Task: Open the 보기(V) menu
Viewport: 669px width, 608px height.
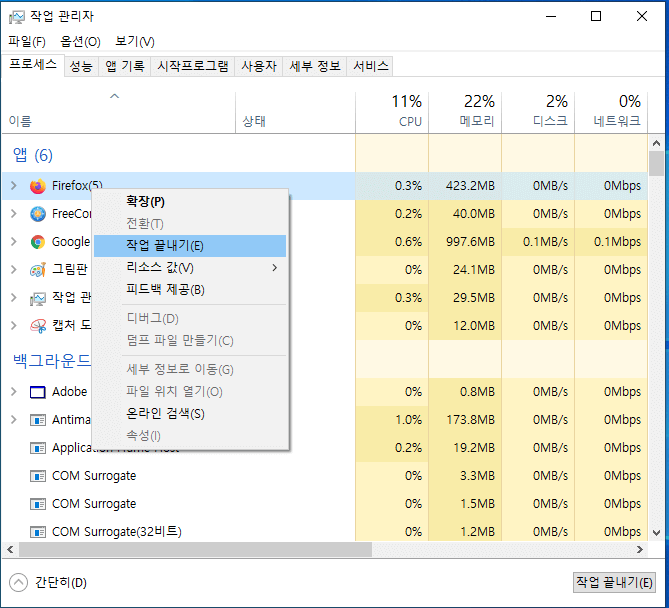Action: [x=135, y=41]
